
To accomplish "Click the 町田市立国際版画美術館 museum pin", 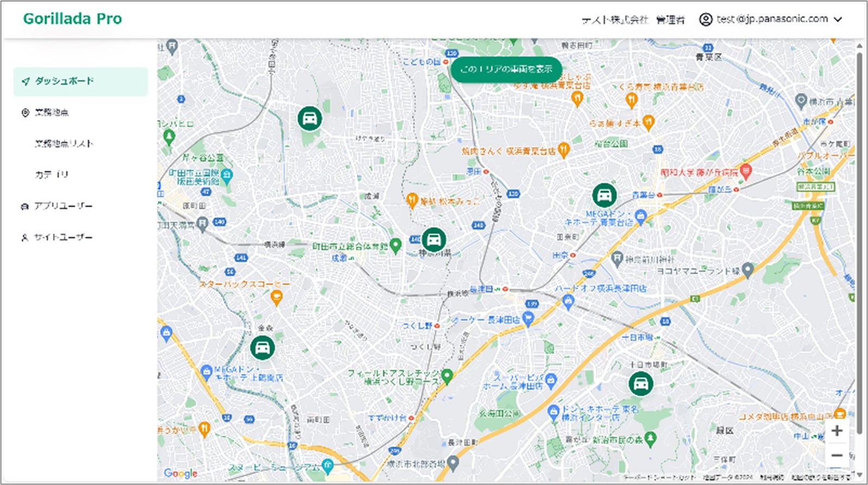I will pos(227,175).
